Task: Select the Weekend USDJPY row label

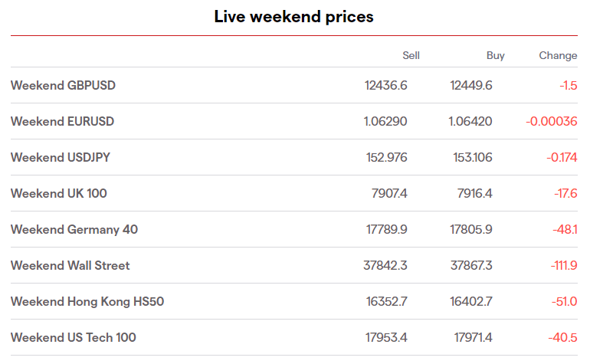Action: tap(61, 157)
